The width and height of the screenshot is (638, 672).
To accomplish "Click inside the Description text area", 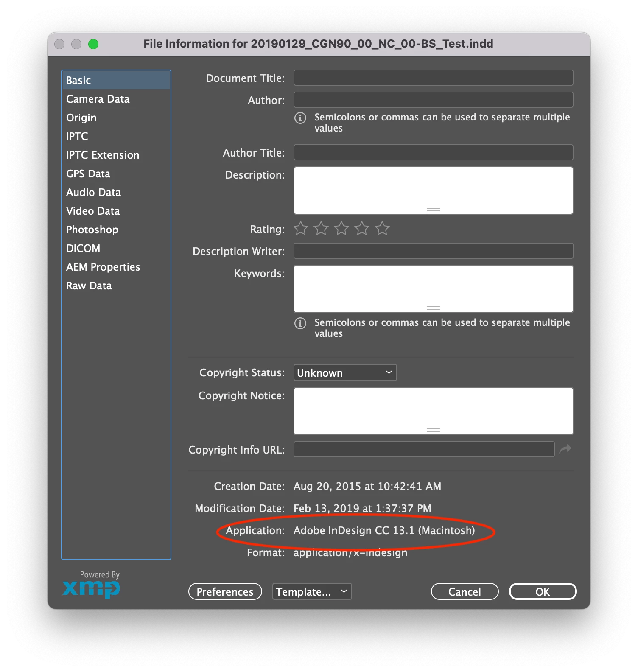I will point(434,190).
